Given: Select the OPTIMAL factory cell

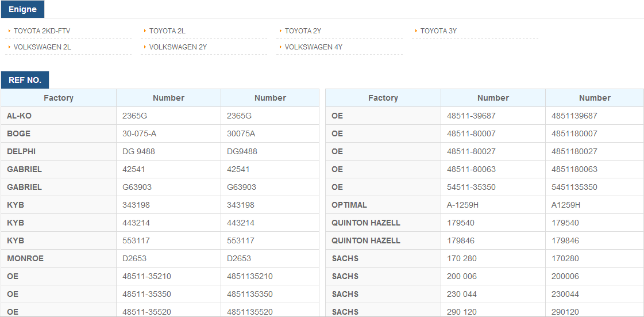Looking at the screenshot, I should pos(383,205).
